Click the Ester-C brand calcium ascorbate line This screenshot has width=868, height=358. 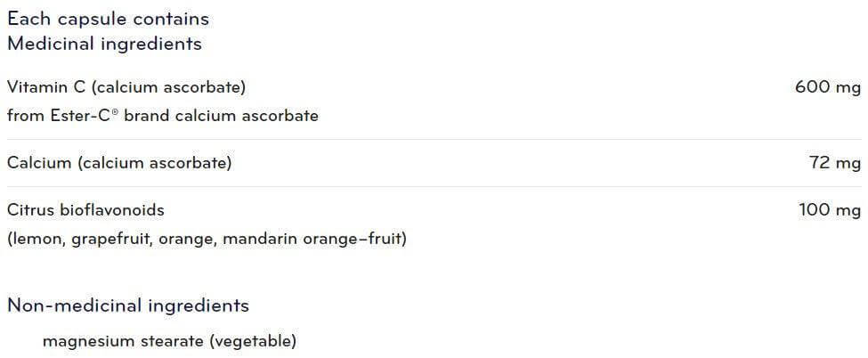[x=163, y=116]
